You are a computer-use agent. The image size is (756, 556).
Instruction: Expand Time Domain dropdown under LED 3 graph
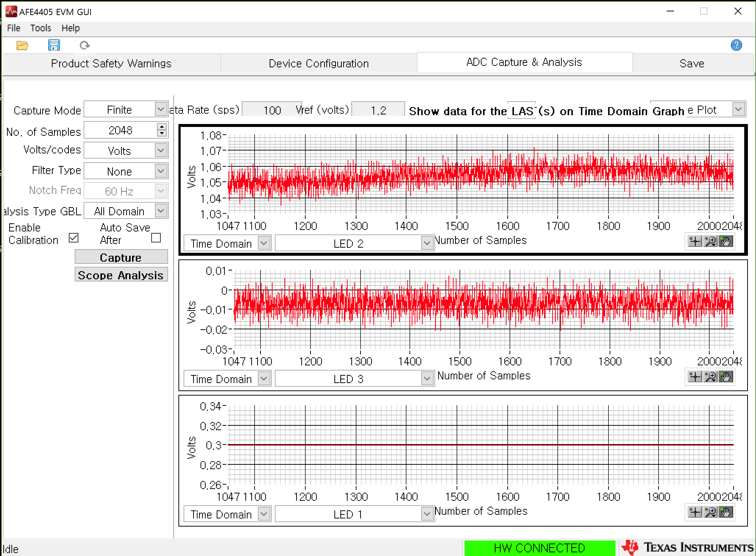point(264,379)
